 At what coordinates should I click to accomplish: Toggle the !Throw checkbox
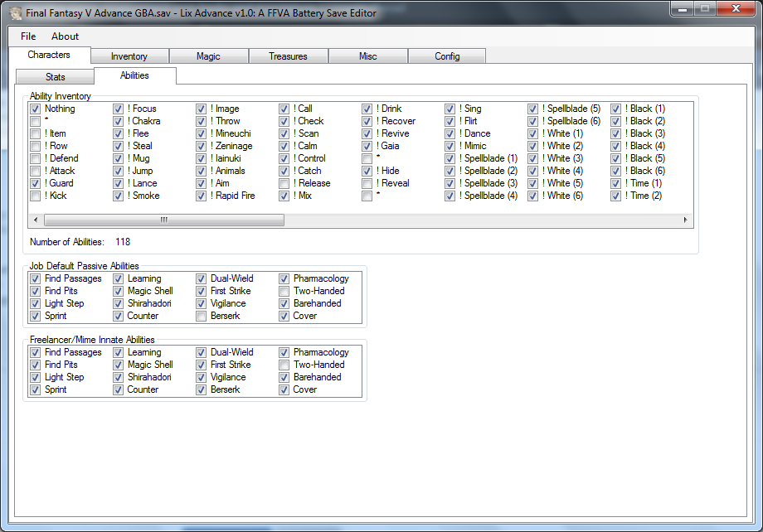(x=201, y=121)
